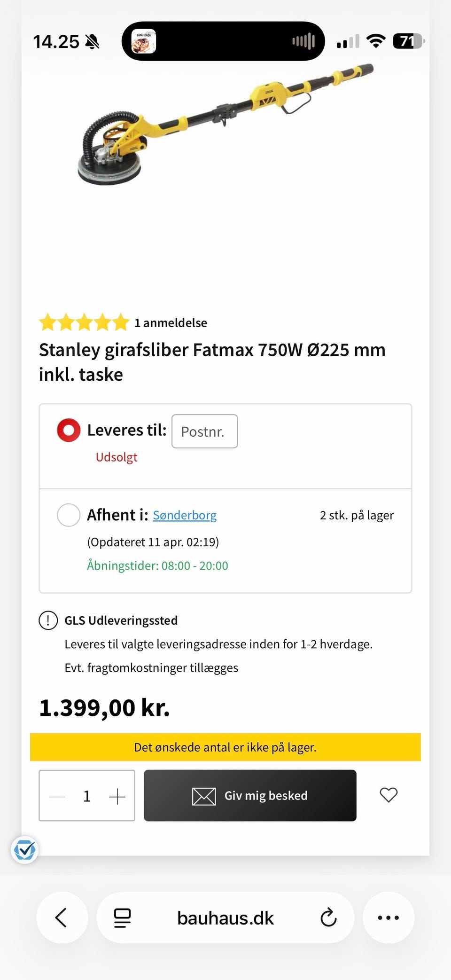This screenshot has height=980, width=451.
Task: Reload the bauhaus.dk page
Action: pyautogui.click(x=328, y=917)
